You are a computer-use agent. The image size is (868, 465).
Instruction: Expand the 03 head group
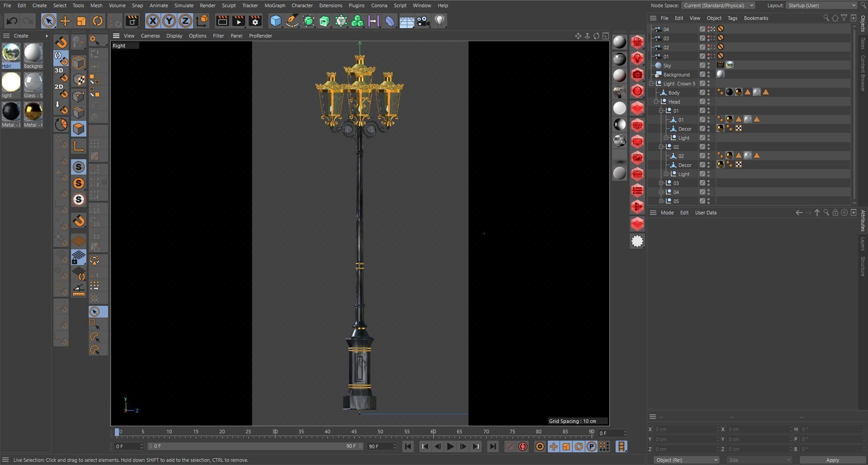pyautogui.click(x=661, y=183)
